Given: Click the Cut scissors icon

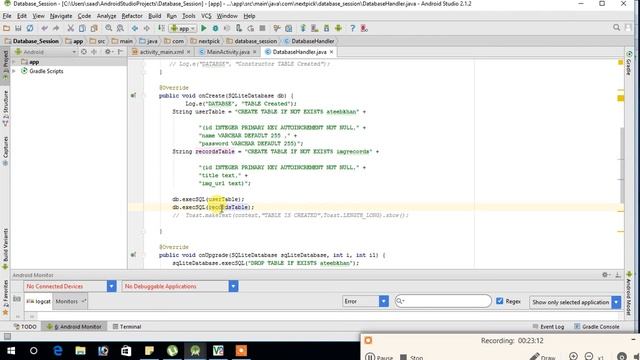Looking at the screenshot, I should [71, 28].
